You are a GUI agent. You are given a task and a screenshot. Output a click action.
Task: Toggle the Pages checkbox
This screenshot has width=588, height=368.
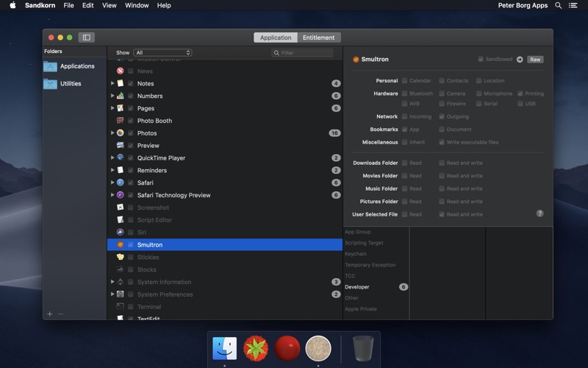coord(131,108)
